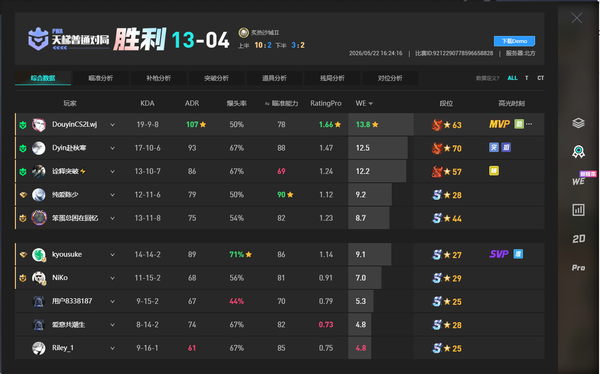Click the SVP highlight label
Image resolution: width=600 pixels, height=374 pixels.
point(499,254)
